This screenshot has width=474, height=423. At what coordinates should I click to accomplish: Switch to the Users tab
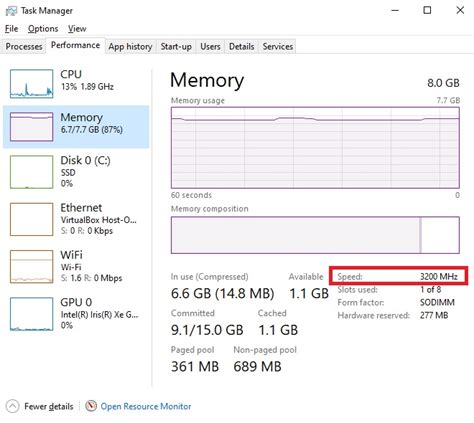click(210, 46)
